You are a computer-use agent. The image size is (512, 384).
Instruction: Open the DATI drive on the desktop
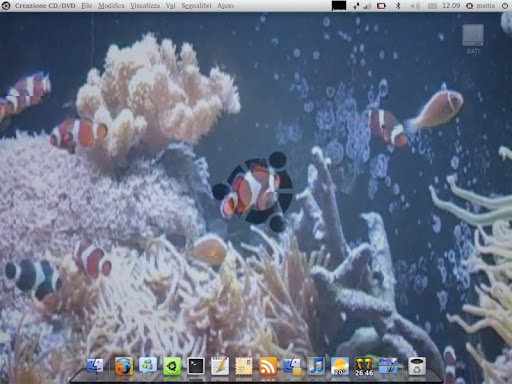pos(473,39)
